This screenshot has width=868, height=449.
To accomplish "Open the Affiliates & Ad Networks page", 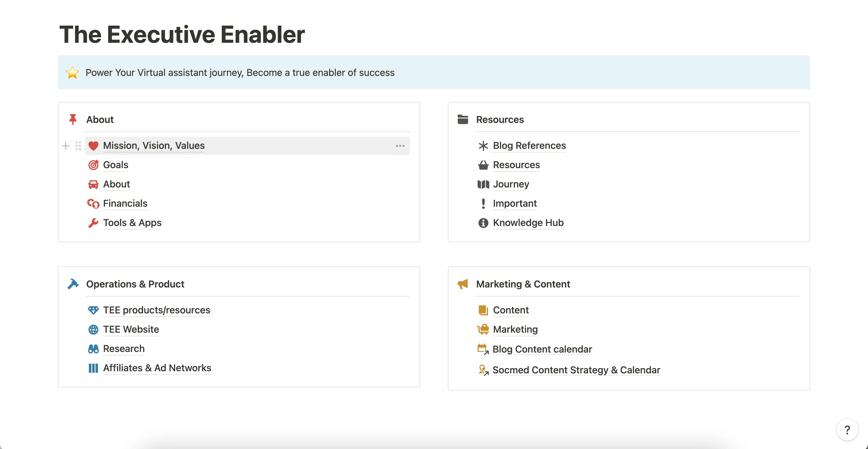I will click(157, 368).
